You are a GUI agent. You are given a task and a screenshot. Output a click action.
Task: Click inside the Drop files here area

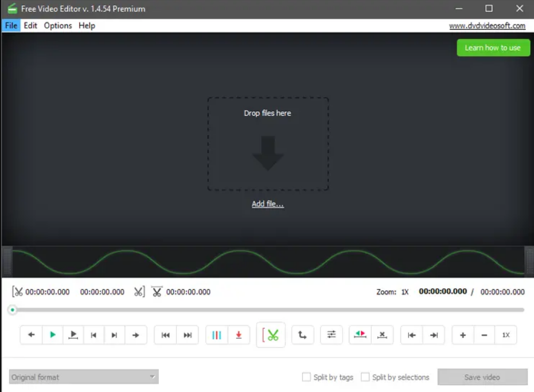(x=267, y=143)
